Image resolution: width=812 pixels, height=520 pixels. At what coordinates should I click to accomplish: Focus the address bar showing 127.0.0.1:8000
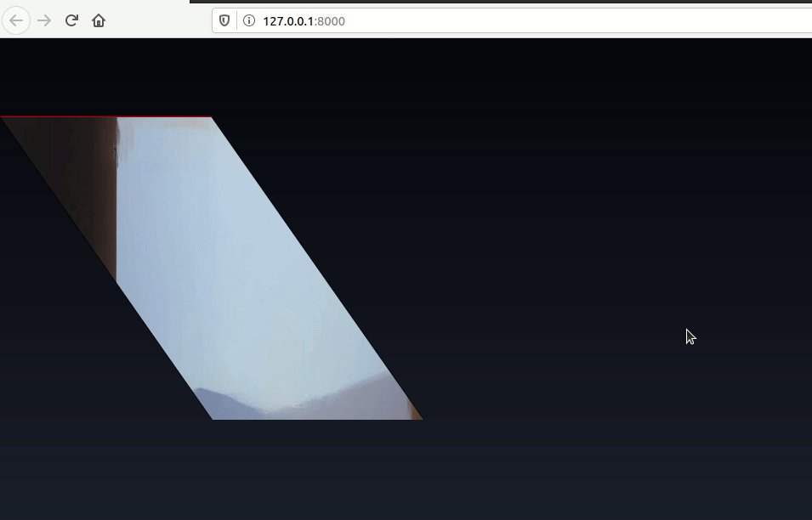[383, 20]
